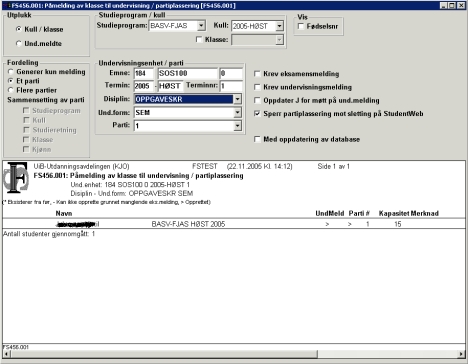
Task: Click the redacted student name in the row
Action: tap(78, 224)
